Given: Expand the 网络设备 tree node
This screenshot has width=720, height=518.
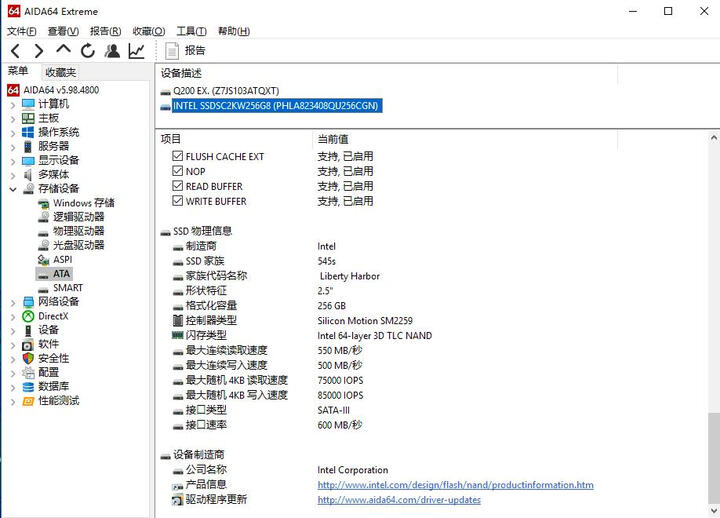Looking at the screenshot, I should [13, 303].
